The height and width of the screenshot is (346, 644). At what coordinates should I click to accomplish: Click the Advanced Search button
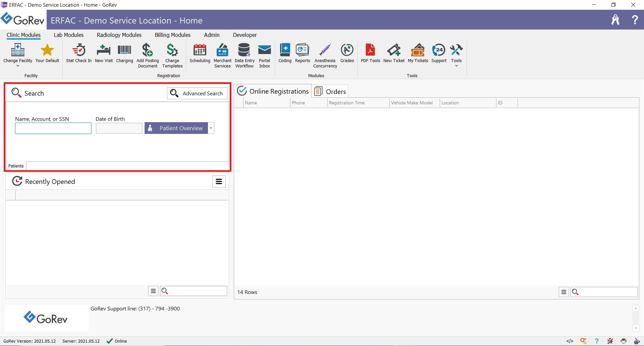click(x=197, y=93)
